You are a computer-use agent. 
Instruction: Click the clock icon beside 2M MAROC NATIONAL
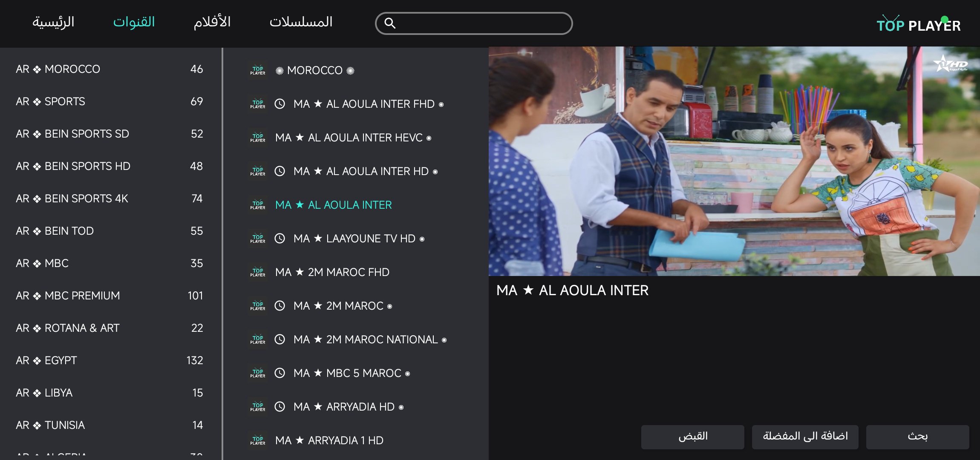(x=280, y=339)
